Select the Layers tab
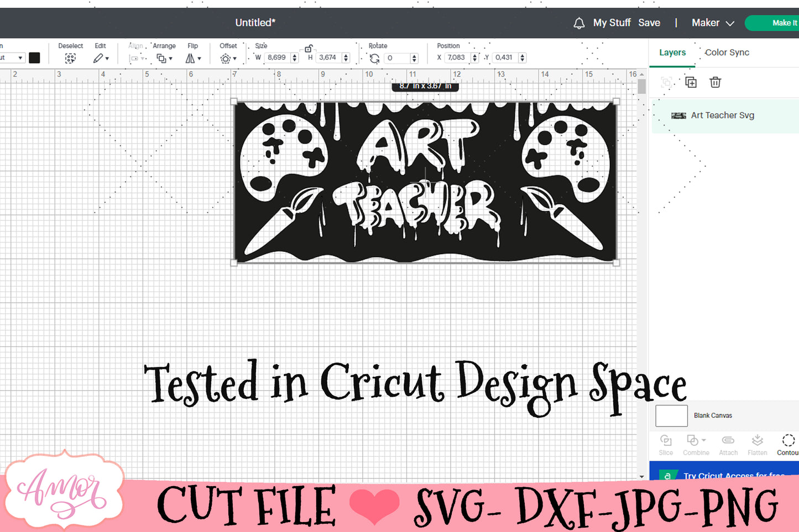This screenshot has width=799, height=532. pyautogui.click(x=672, y=52)
